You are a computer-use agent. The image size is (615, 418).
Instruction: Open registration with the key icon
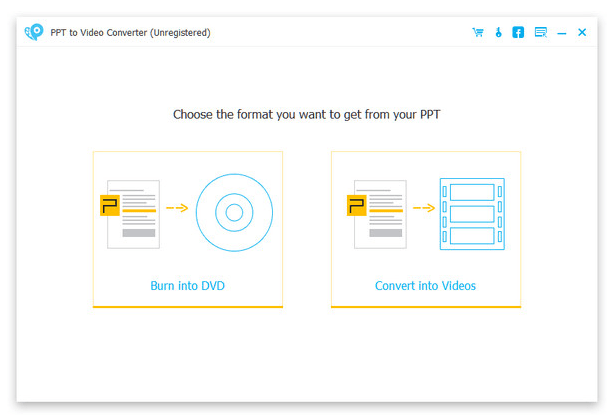click(x=498, y=32)
